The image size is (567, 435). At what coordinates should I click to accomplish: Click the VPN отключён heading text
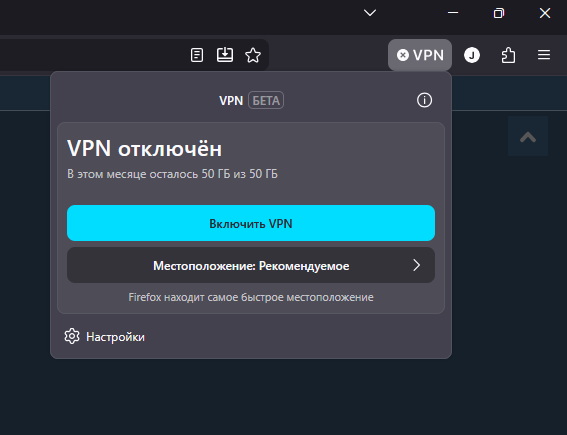click(144, 148)
